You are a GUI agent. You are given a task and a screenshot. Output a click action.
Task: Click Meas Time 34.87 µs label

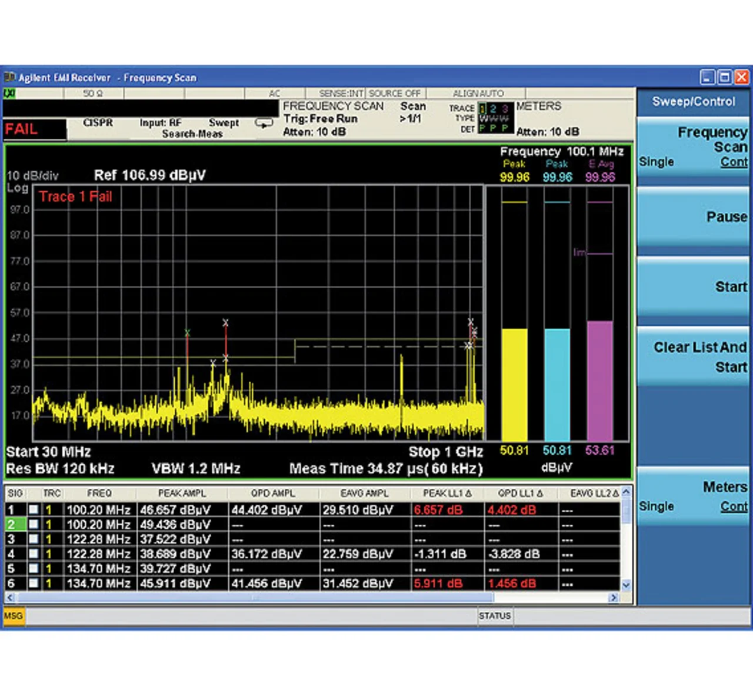(386, 469)
